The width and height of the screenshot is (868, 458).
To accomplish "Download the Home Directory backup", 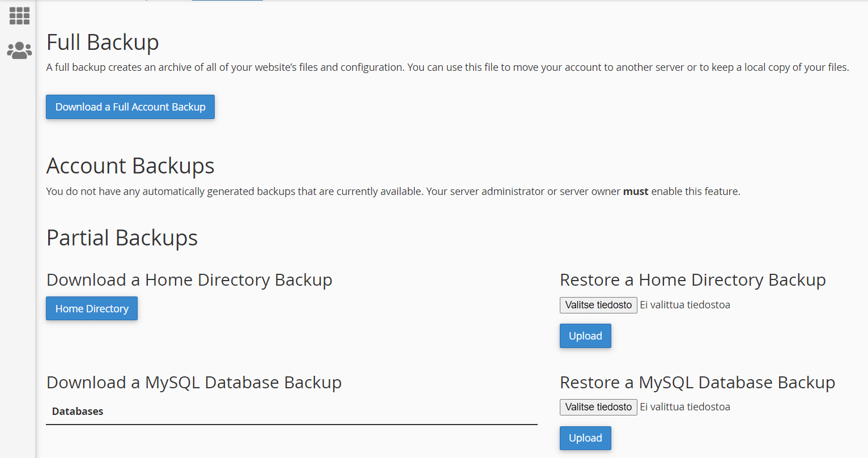I will point(92,309).
